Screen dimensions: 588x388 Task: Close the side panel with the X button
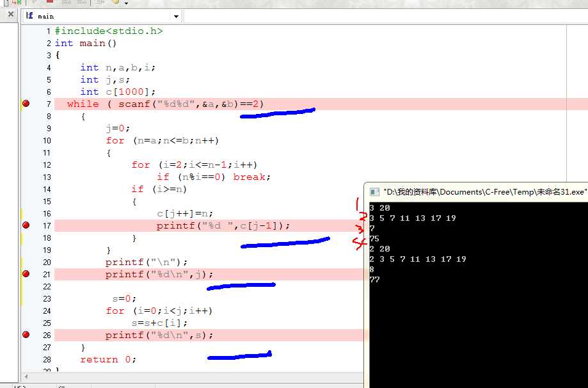pos(11,15)
